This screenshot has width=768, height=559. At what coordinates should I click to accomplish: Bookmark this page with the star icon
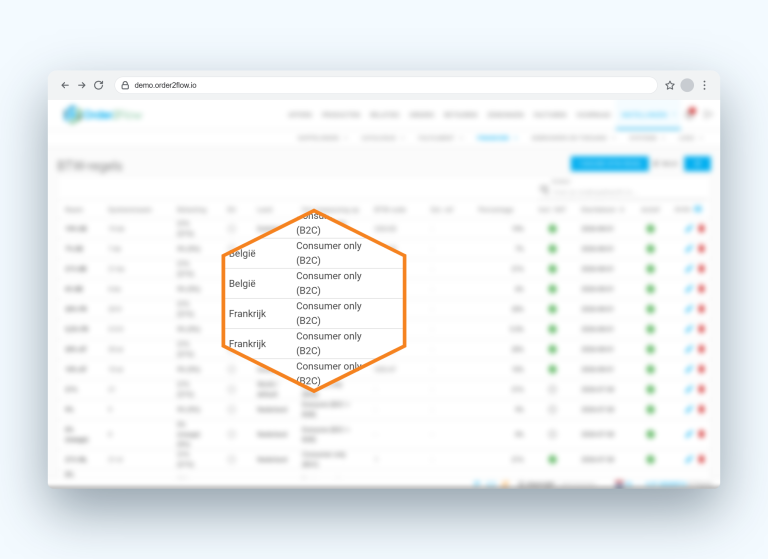pos(670,85)
